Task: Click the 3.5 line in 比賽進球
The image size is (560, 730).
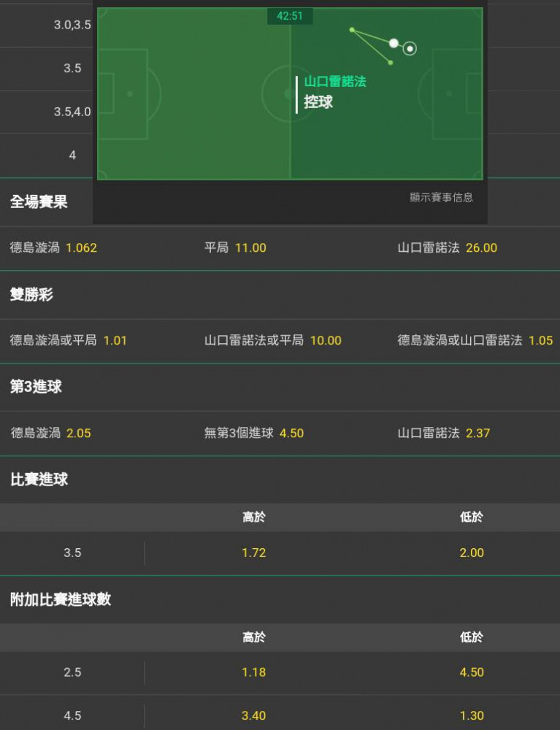Action: pyautogui.click(x=72, y=553)
